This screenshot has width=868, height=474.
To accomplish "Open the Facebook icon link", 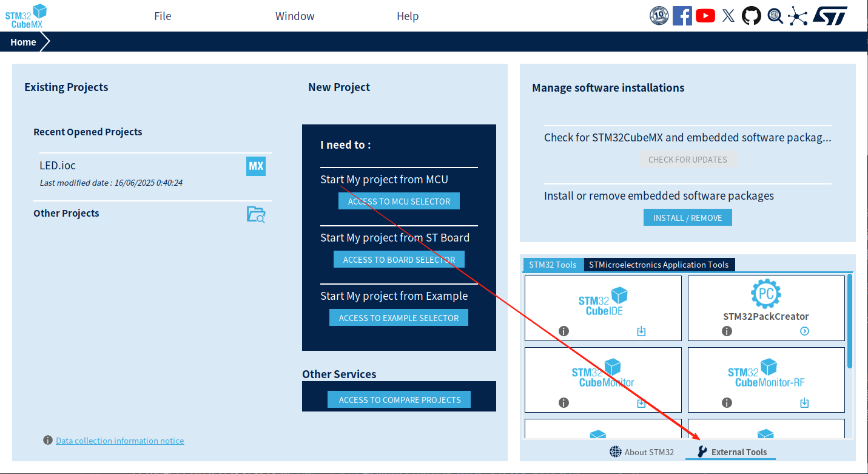I will (682, 16).
